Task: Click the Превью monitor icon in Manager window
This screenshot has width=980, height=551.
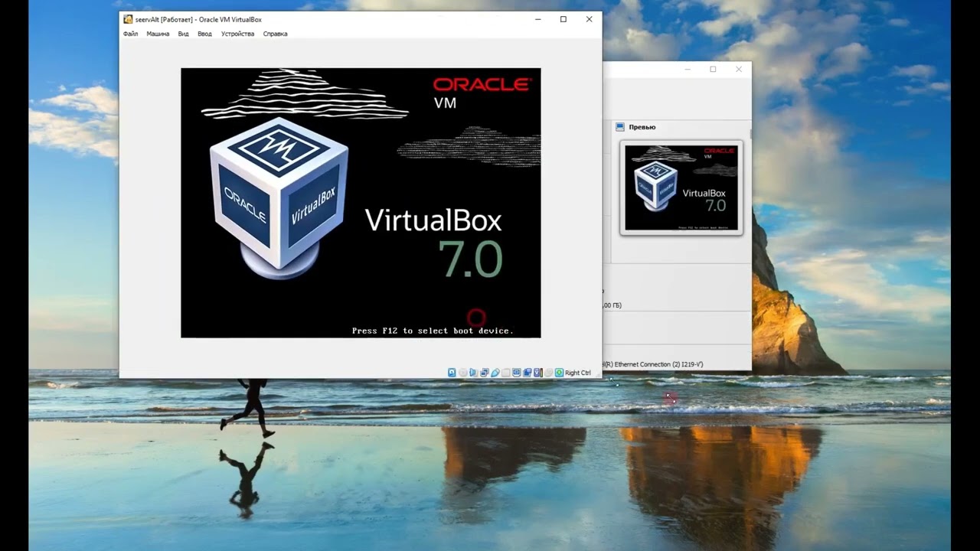Action: 620,127
